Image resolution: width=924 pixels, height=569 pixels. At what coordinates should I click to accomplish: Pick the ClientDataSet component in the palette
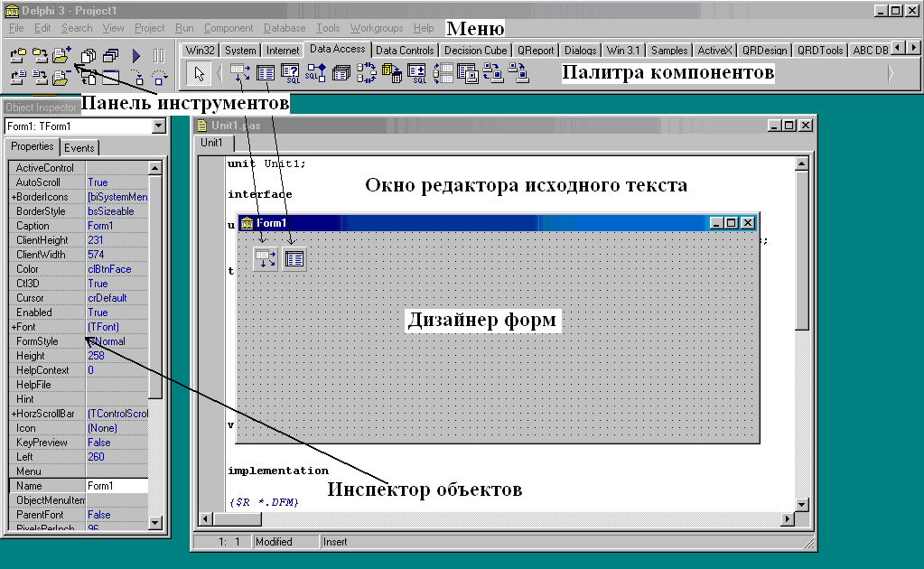click(468, 73)
